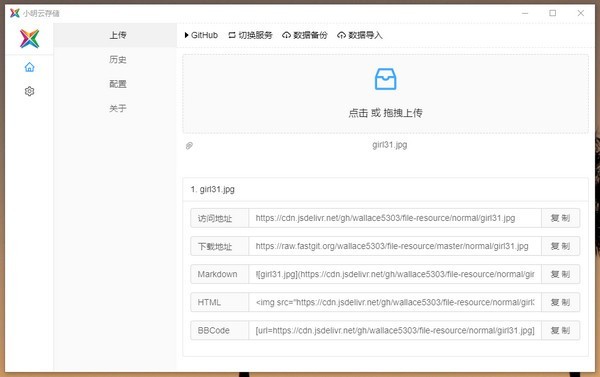The width and height of the screenshot is (600, 377).
Task: Click 数据备份 data backup button
Action: click(x=305, y=35)
